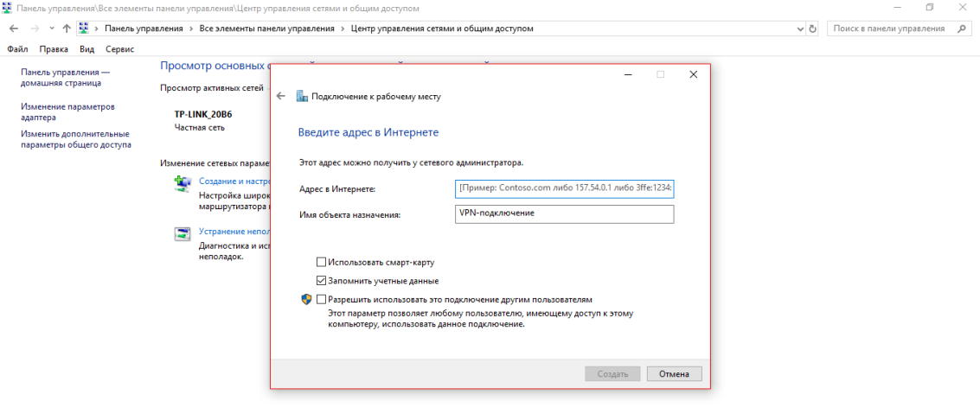Open the Сервис menu
This screenshot has height=420, width=980.
[x=119, y=49]
